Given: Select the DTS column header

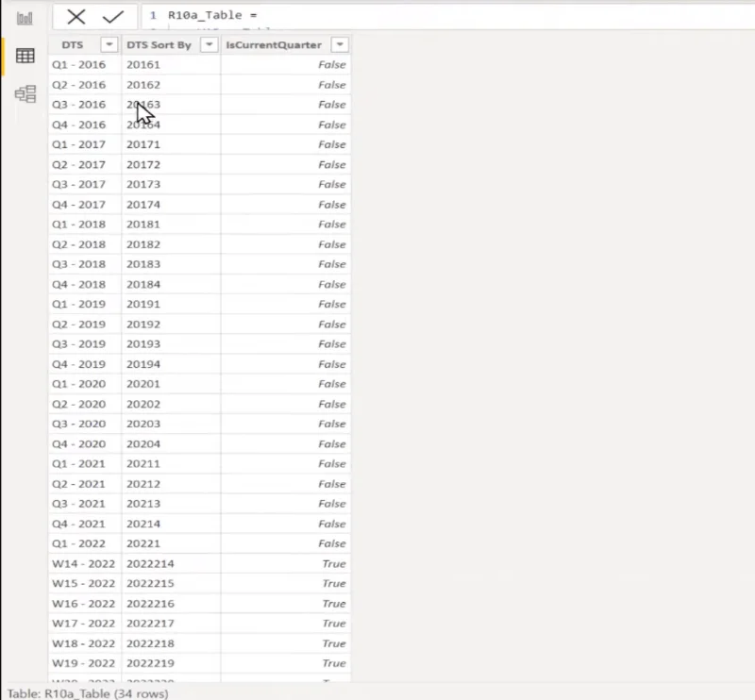Looking at the screenshot, I should click(x=73, y=44).
